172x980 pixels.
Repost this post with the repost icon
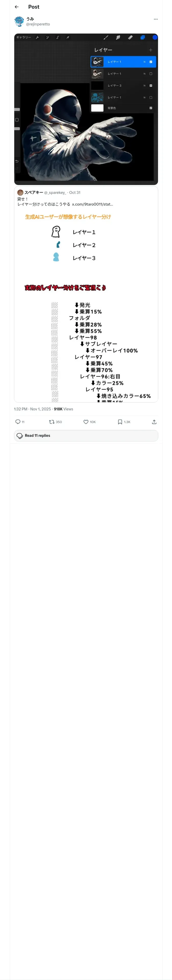52,422
